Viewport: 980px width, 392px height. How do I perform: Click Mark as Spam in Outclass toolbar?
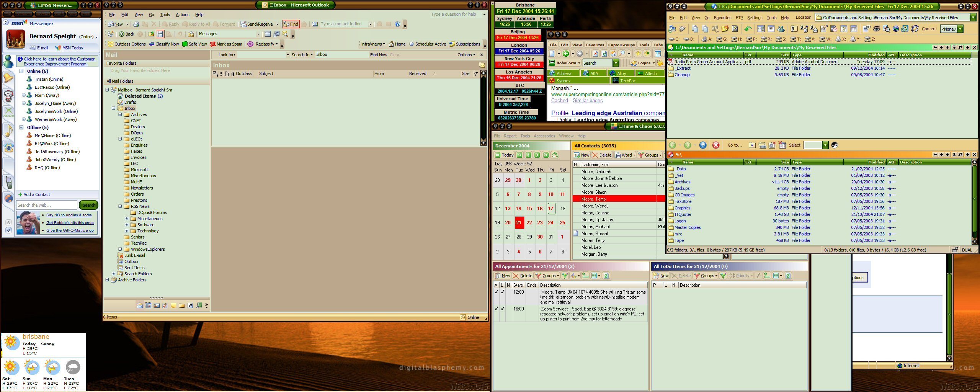[x=226, y=44]
